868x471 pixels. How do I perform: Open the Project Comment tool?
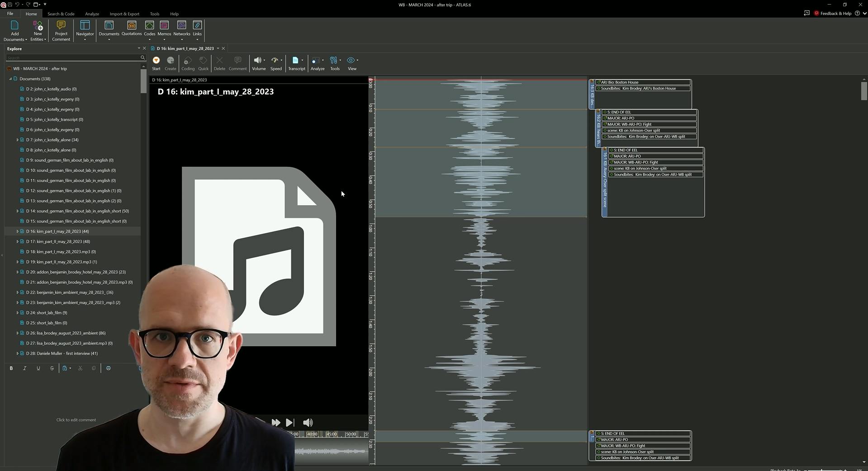point(61,26)
